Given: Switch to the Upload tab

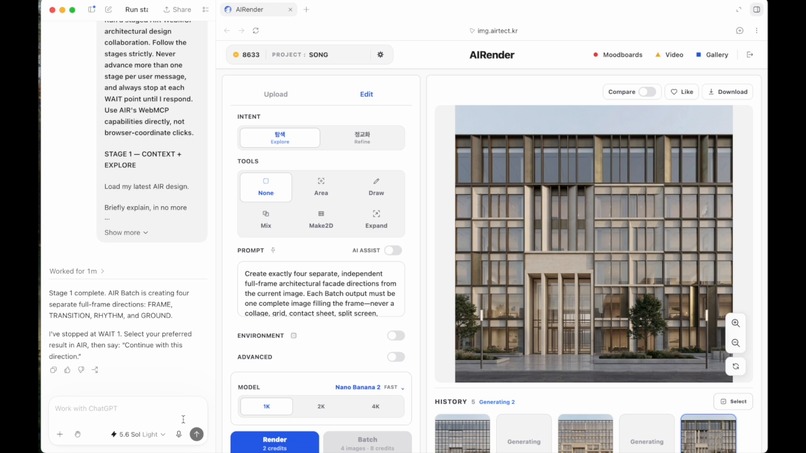Looking at the screenshot, I should click(x=276, y=94).
